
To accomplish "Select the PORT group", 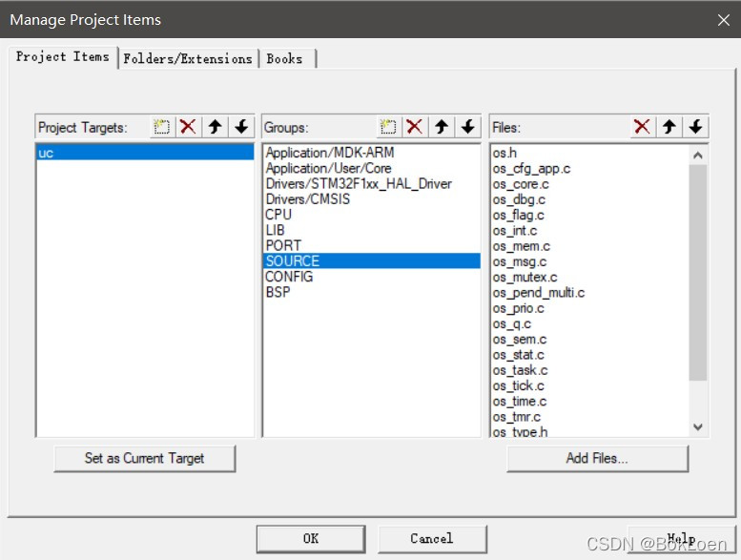I will coord(371,246).
